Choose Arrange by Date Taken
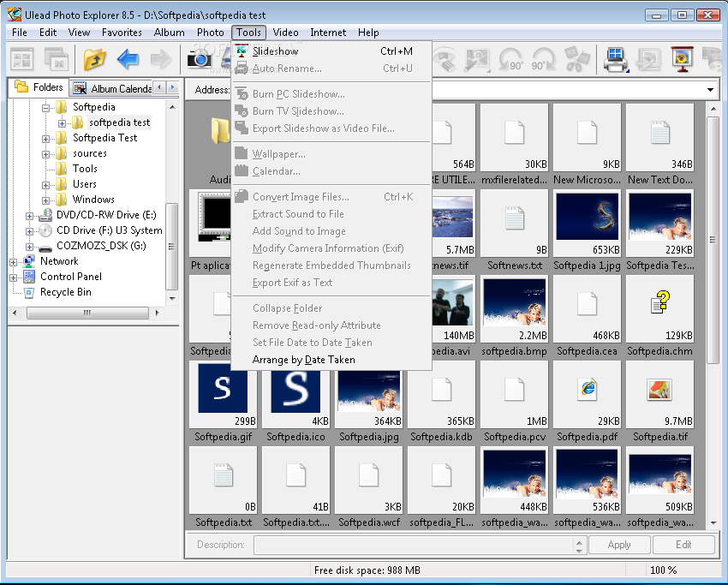The image size is (728, 585). pyautogui.click(x=332, y=360)
